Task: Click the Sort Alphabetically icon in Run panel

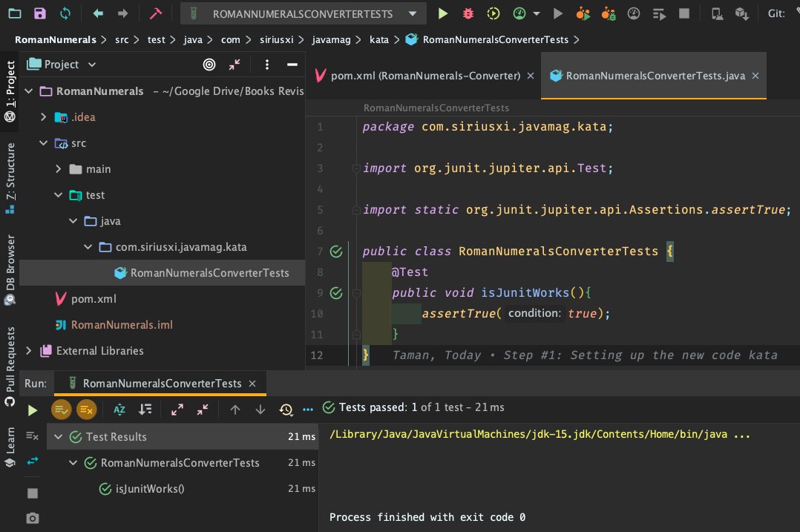Action: (119, 409)
